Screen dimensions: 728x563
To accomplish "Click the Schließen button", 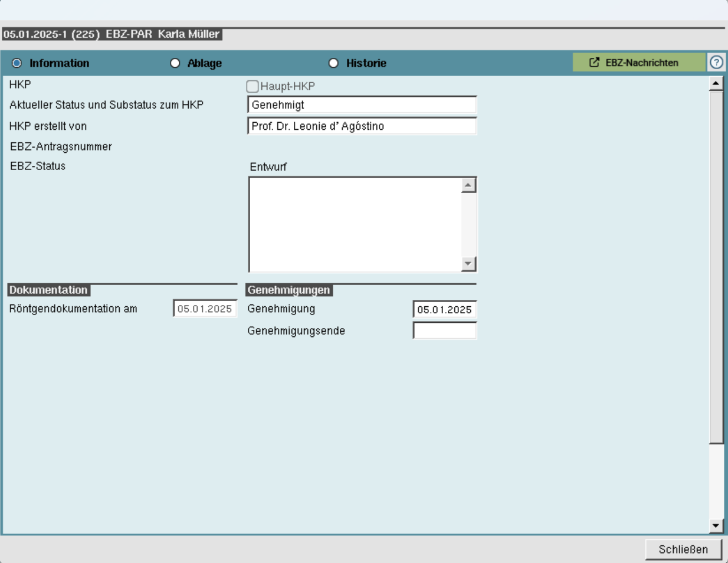I will 683,549.
